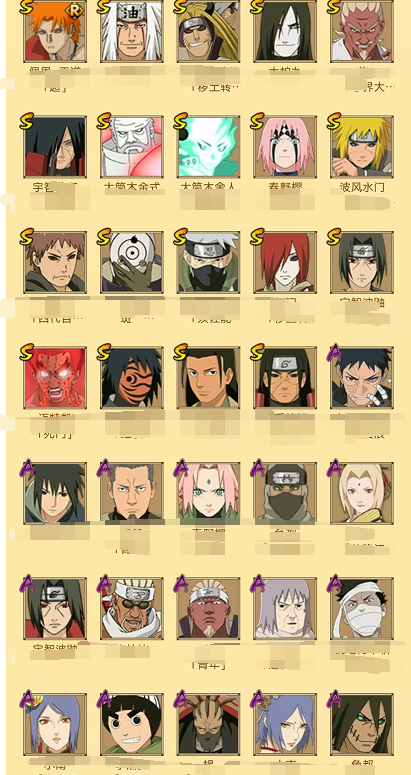Select A-rank pink-haired girl with forehead gem

(x=208, y=493)
